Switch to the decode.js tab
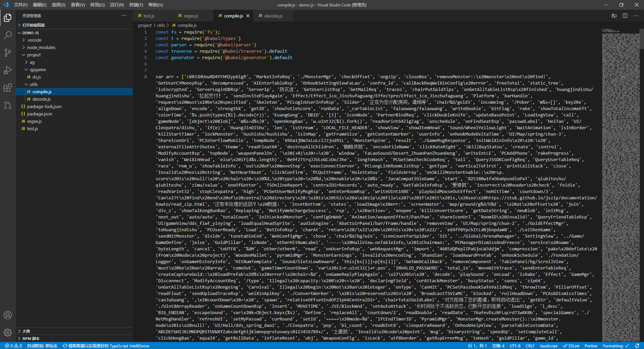 (273, 16)
